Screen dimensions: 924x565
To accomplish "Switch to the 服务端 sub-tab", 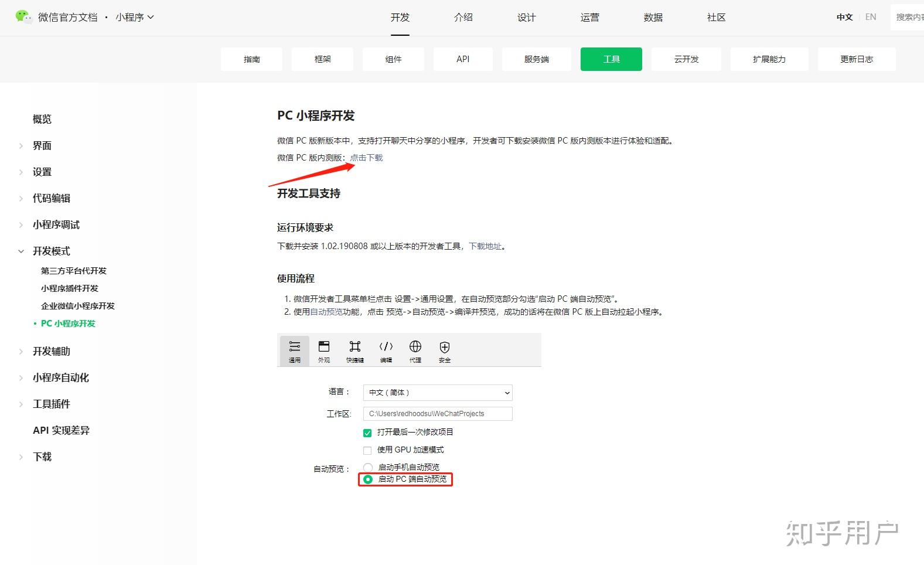I will coord(537,59).
